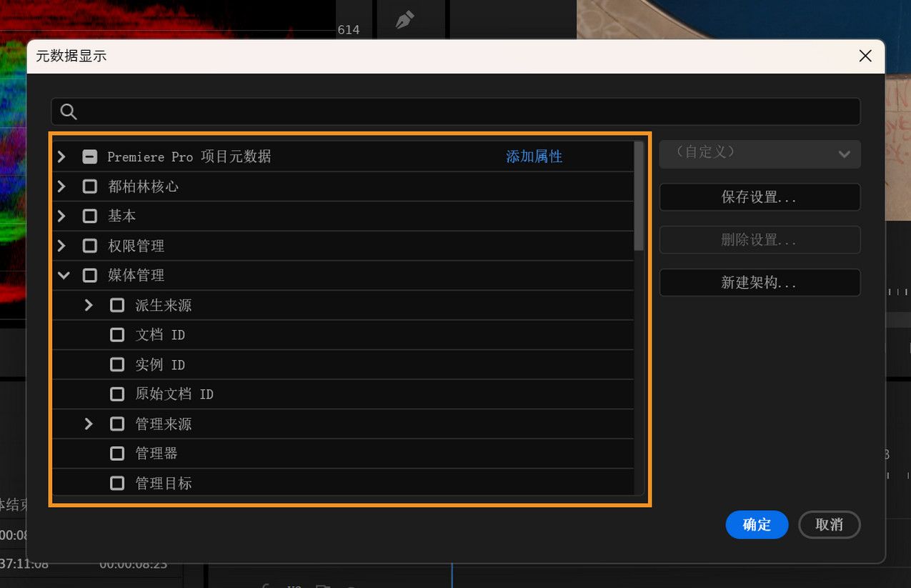Confirm changes with the 确定 button

(x=757, y=524)
